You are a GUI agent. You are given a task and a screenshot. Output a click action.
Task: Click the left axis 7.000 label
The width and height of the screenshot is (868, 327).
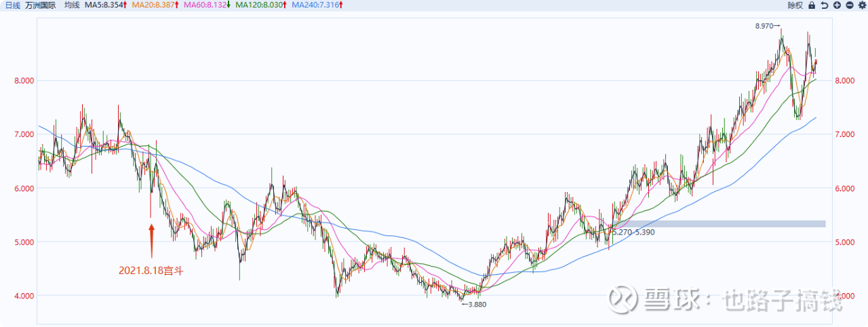(x=24, y=134)
